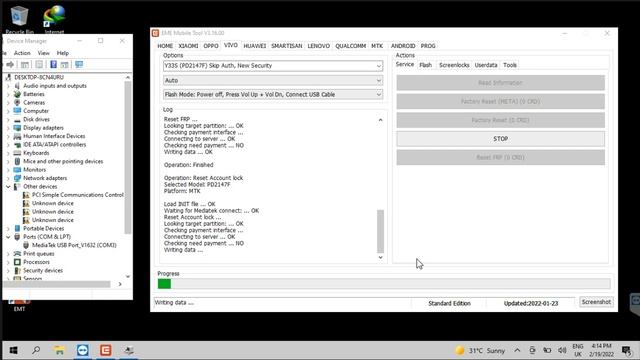Screen dimensions: 640x360
Task: Switch to the QUALCOMM tab
Action: 350,46
